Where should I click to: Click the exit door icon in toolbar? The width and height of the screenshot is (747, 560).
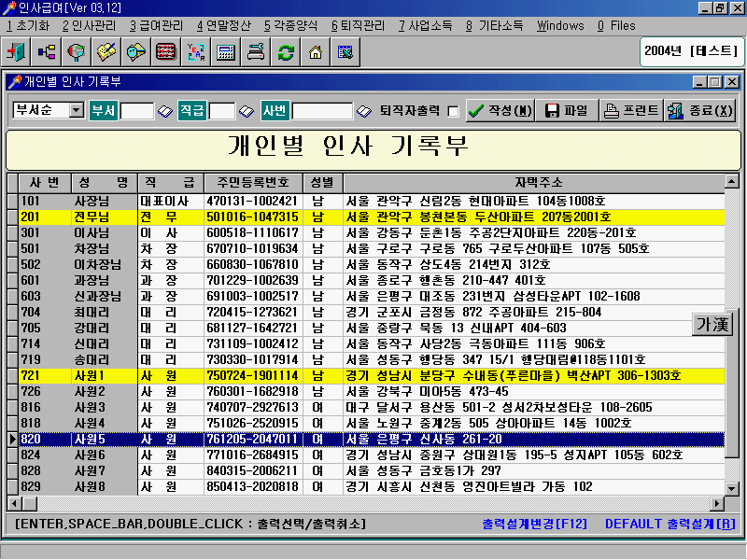tap(18, 52)
